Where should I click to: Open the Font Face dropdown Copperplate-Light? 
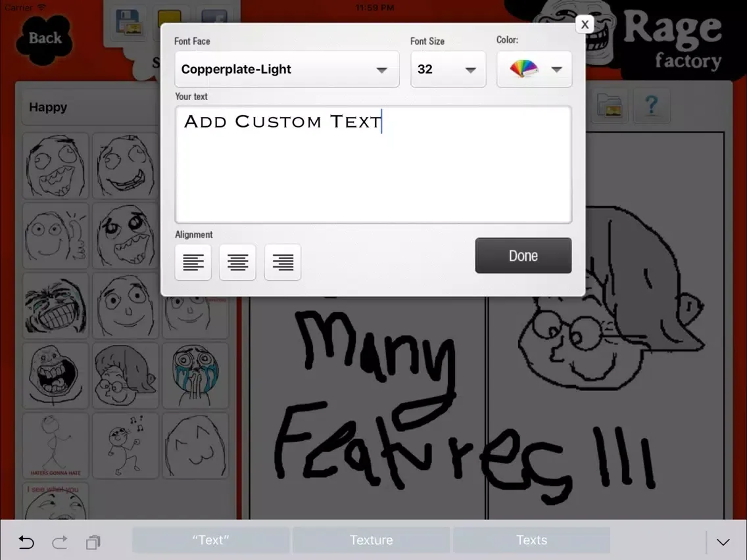click(287, 69)
